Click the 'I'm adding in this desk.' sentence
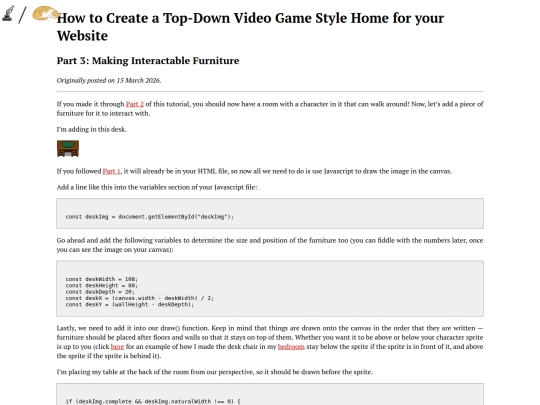The width and height of the screenshot is (540, 405). pyautogui.click(x=92, y=129)
